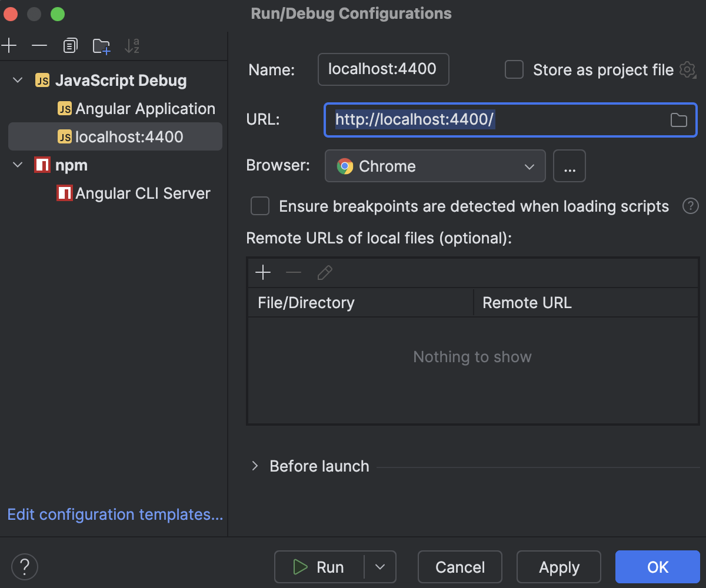Edit a remote URL mapping with pencil icon
Screen dimensions: 706x588
[325, 272]
